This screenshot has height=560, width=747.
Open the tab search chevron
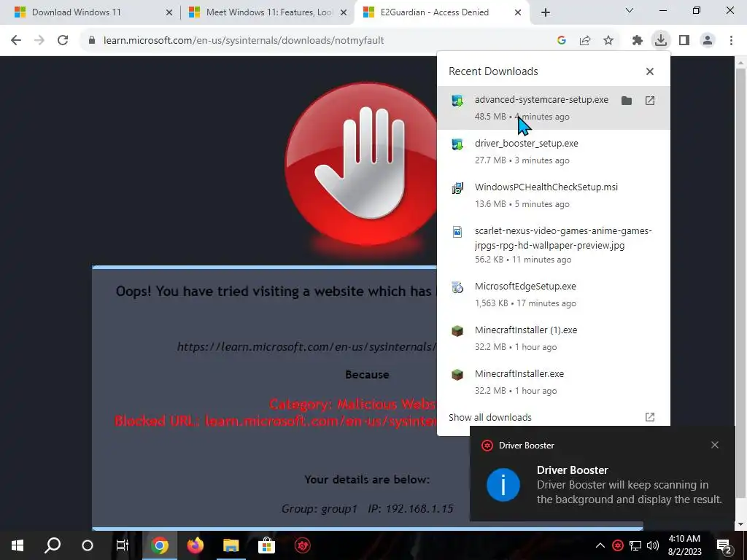coord(630,10)
